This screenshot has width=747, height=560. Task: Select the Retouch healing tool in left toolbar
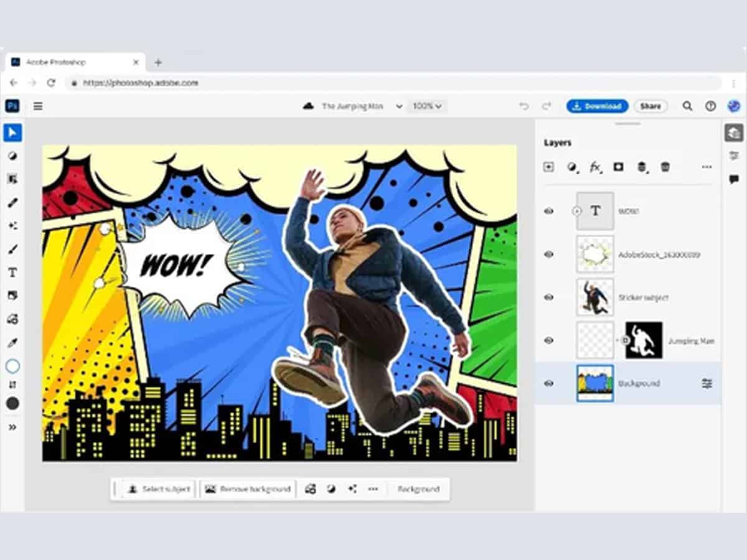(12, 202)
